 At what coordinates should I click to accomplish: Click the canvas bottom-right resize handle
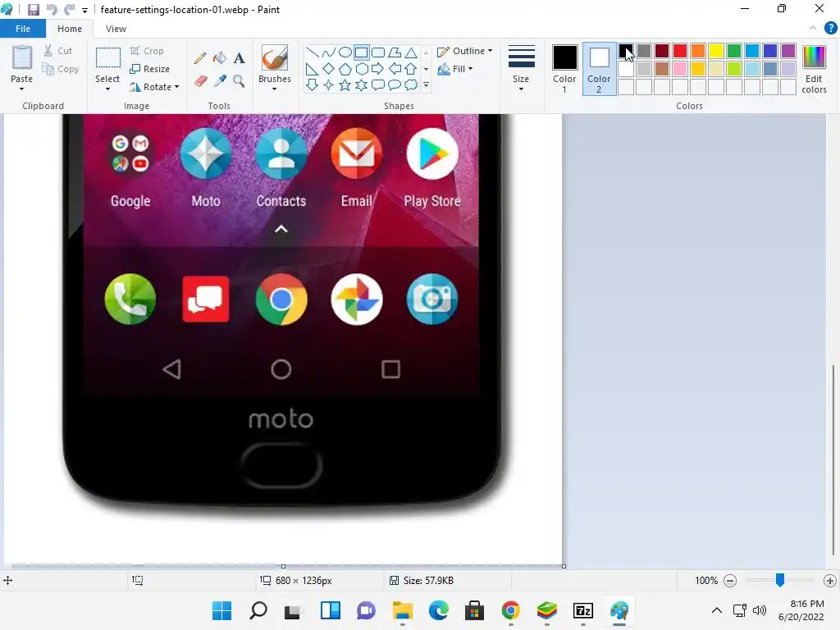(x=564, y=566)
